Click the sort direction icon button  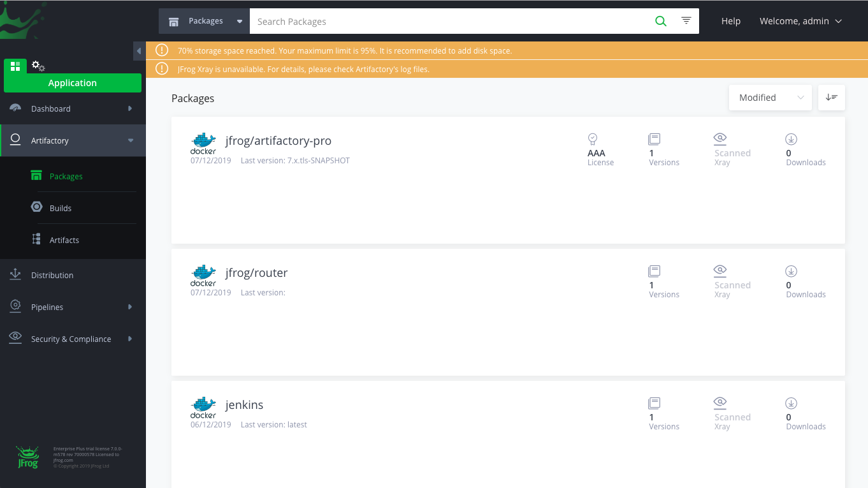pos(831,98)
